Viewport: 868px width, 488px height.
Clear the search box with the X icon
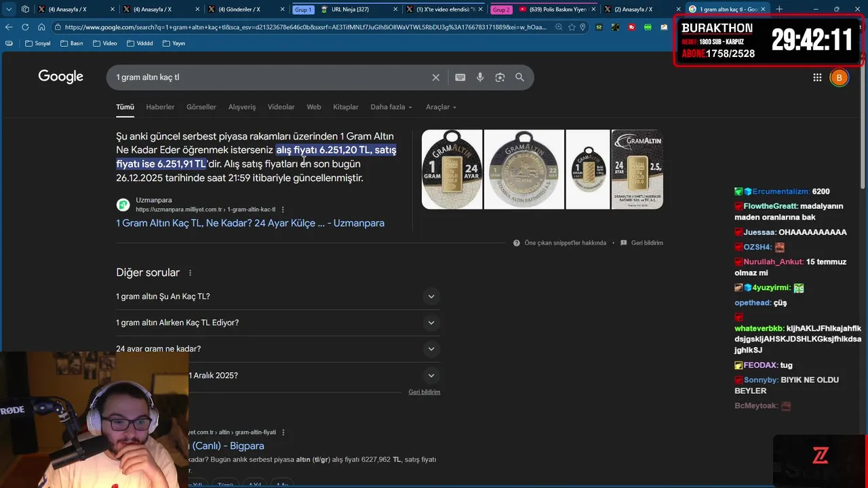pos(436,77)
